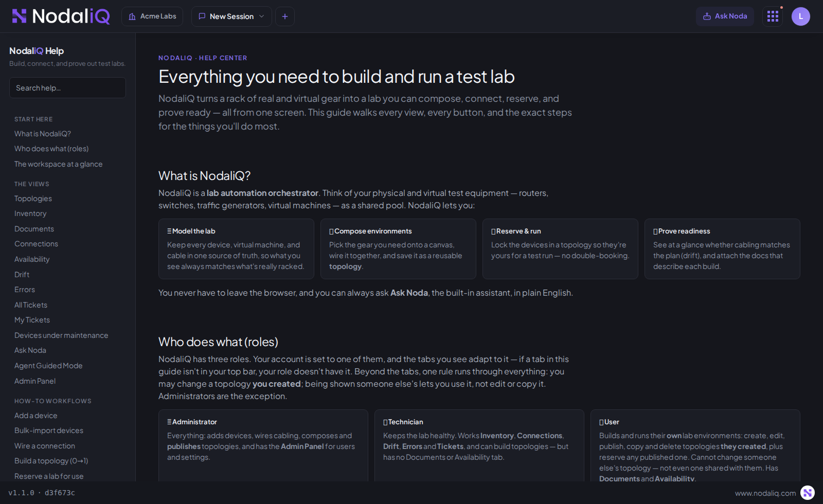Click the New Session chat icon
The width and height of the screenshot is (823, 504).
tap(202, 16)
